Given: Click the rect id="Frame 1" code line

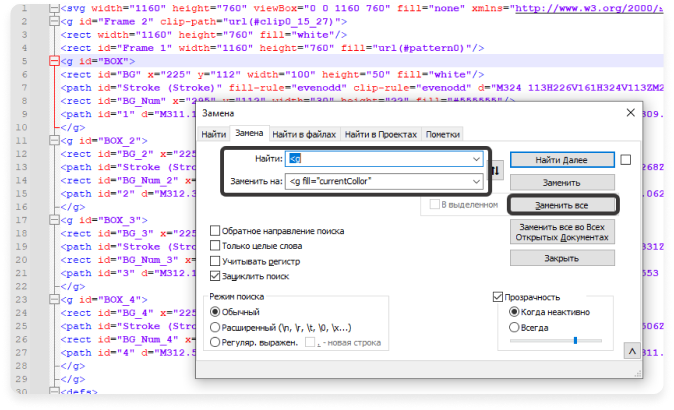Looking at the screenshot, I should coord(272,48).
